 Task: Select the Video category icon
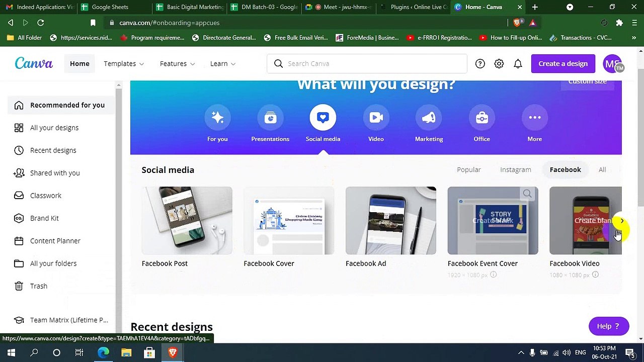(x=376, y=118)
